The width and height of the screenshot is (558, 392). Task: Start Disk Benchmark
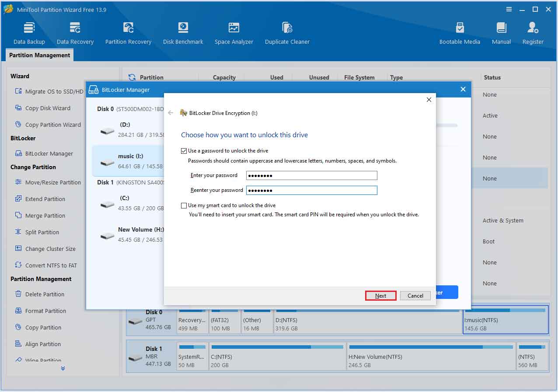click(183, 34)
